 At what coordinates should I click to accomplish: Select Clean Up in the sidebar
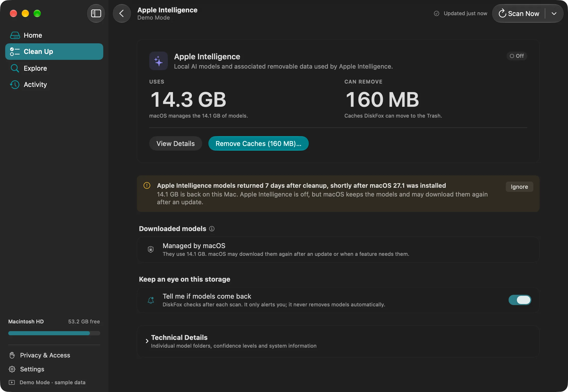54,52
